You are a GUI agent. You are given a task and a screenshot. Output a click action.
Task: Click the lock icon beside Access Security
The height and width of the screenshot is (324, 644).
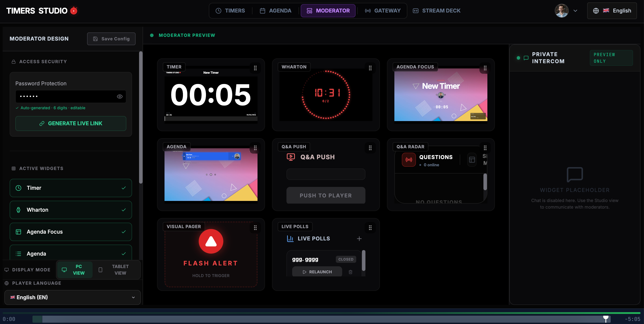(14, 61)
